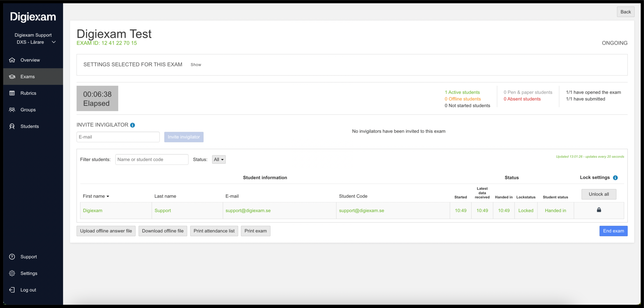This screenshot has height=308, width=644.
Task: Click first name Digiexam in student row
Action: tap(92, 210)
